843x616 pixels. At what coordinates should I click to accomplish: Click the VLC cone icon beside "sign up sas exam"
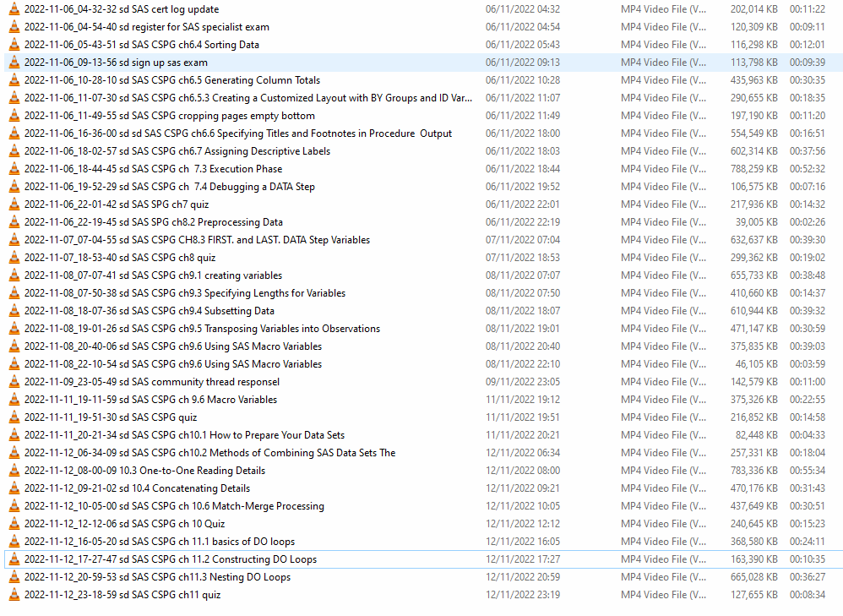pyautogui.click(x=14, y=63)
